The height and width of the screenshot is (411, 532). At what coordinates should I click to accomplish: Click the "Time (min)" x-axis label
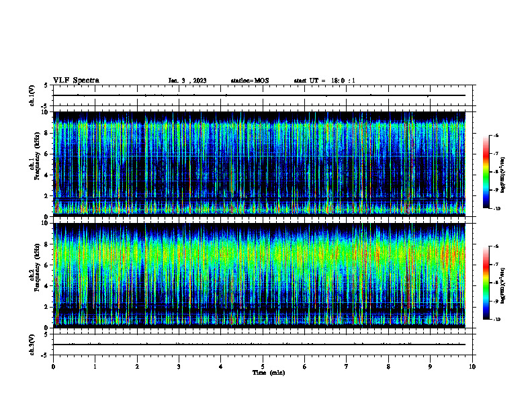[x=269, y=373]
